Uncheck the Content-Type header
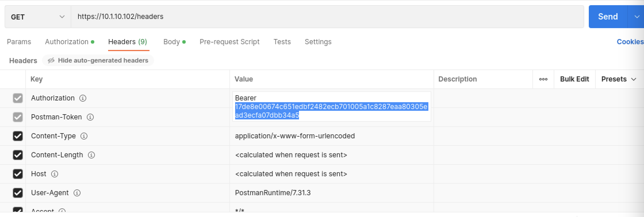Screen dimensions: 644x217 click(x=18, y=136)
